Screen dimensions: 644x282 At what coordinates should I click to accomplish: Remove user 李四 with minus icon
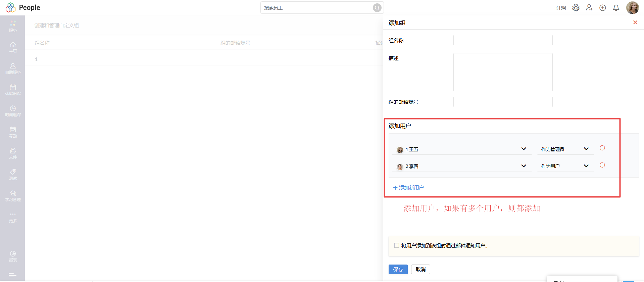pyautogui.click(x=602, y=165)
